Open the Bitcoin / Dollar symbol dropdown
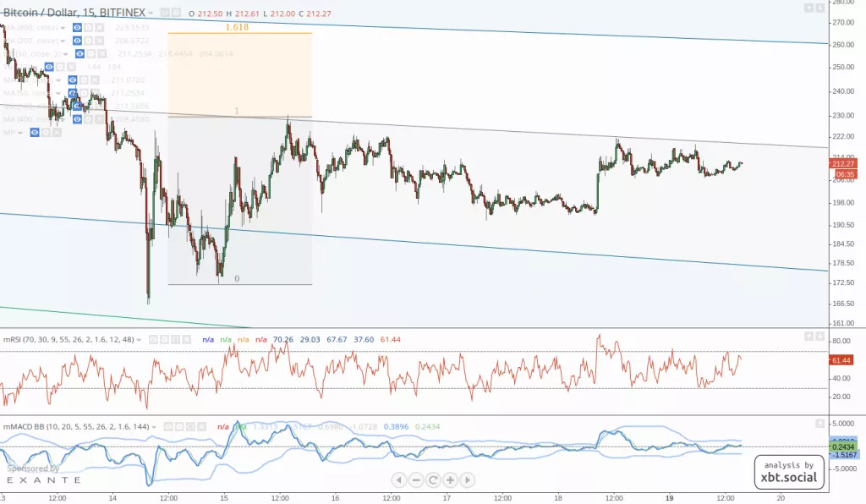Image resolution: width=866 pixels, height=504 pixels. pos(151,14)
